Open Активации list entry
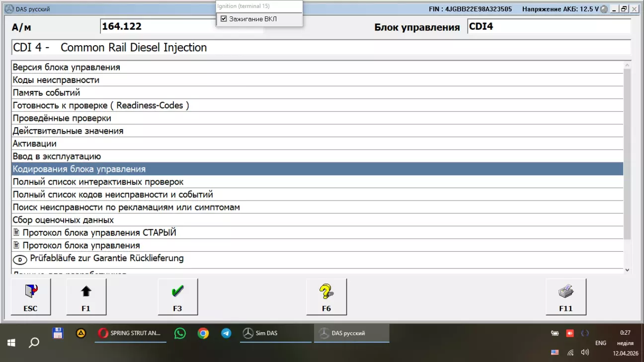Image resolution: width=644 pixels, height=362 pixels. 35,144
